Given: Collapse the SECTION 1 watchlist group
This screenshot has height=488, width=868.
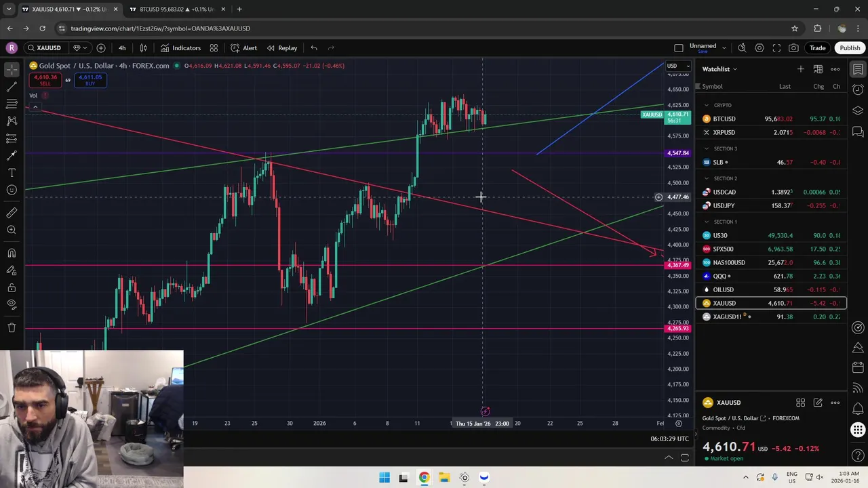Looking at the screenshot, I should 707,222.
